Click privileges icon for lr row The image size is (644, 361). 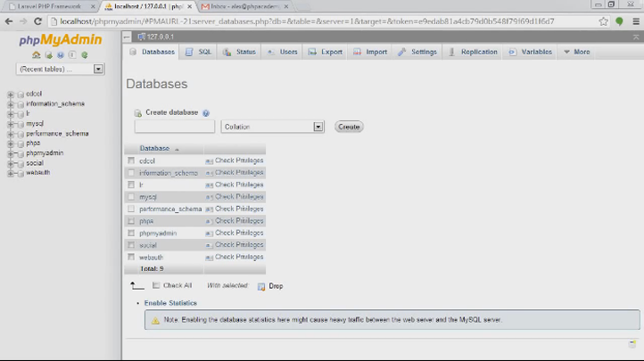[x=209, y=185]
